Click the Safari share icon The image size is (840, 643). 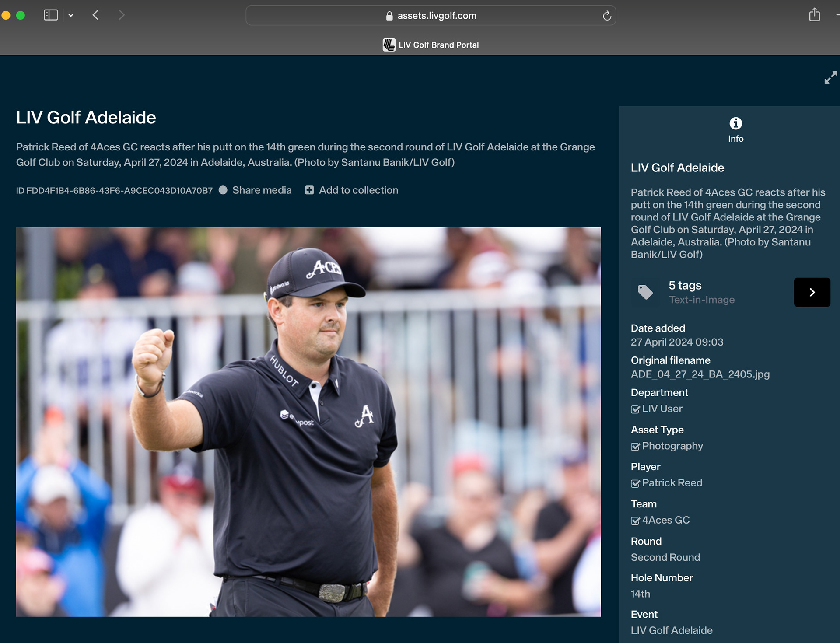[x=814, y=15]
